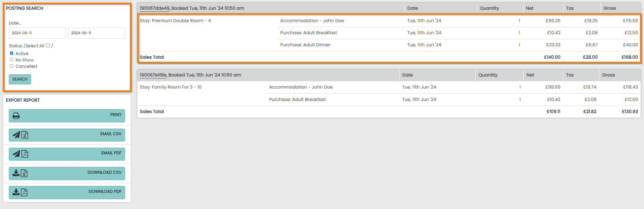Click the PDF file icon on Email PDF
This screenshot has height=209, width=644.
pos(25,154)
